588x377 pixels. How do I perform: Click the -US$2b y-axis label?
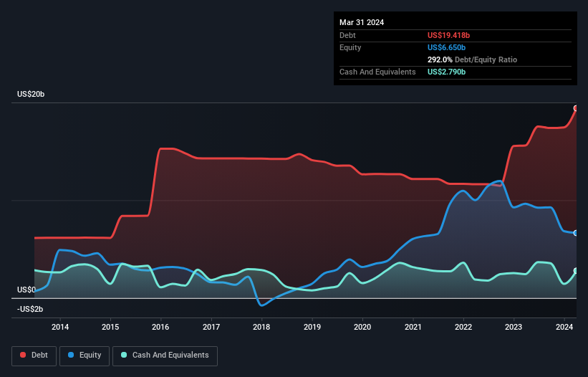click(30, 309)
